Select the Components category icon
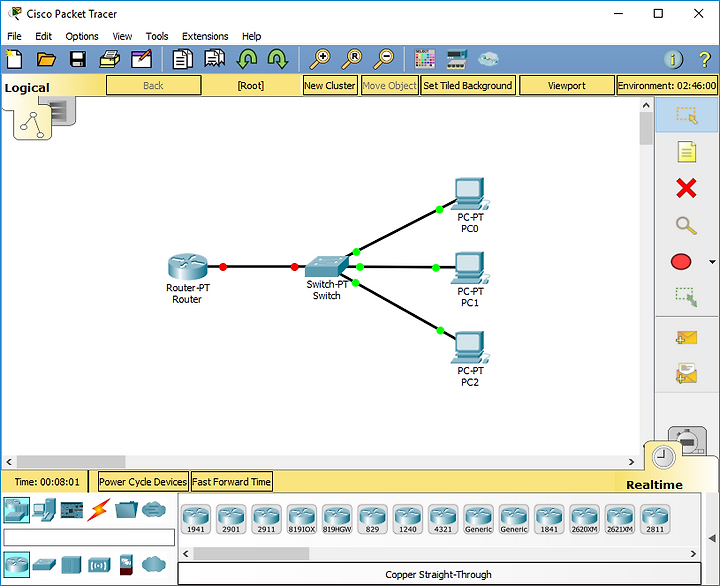This screenshot has width=720, height=586. pyautogui.click(x=72, y=510)
